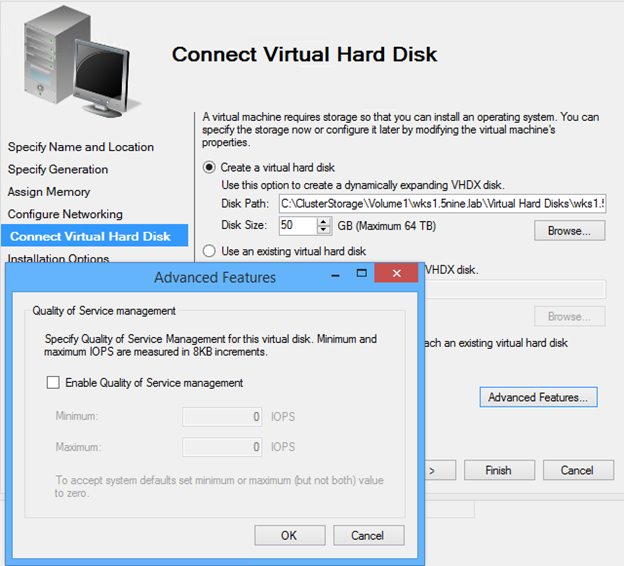The width and height of the screenshot is (624, 566).
Task: Click the Disk Size value field
Action: [x=296, y=226]
